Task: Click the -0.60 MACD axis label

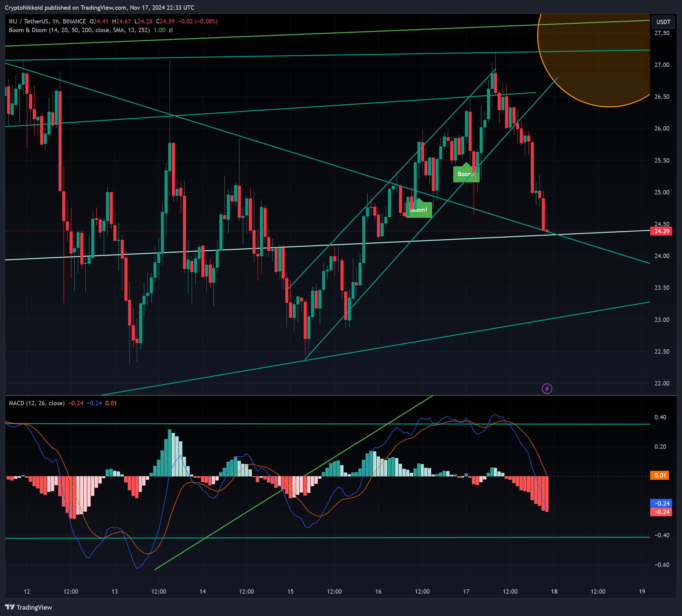Action: [x=662, y=564]
